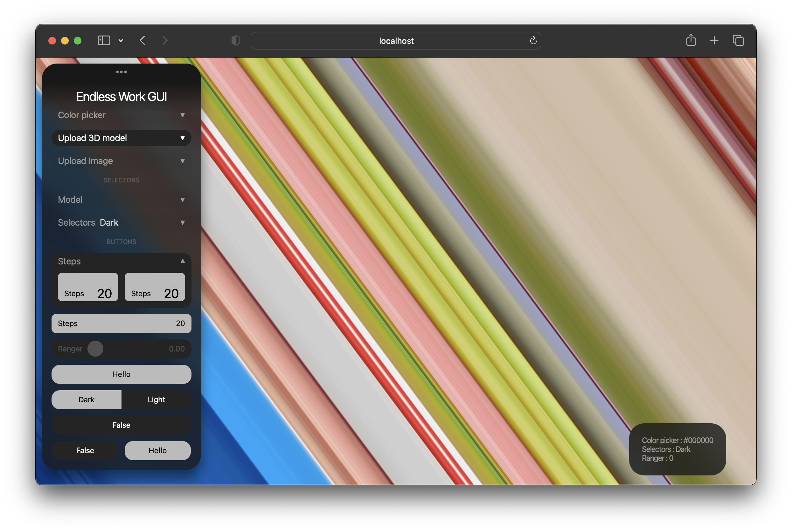The width and height of the screenshot is (792, 532).
Task: Click the wide Hello button
Action: pyautogui.click(x=121, y=374)
